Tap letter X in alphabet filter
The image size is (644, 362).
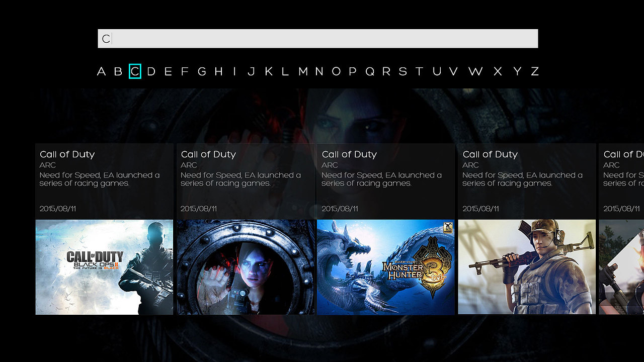[x=498, y=71]
